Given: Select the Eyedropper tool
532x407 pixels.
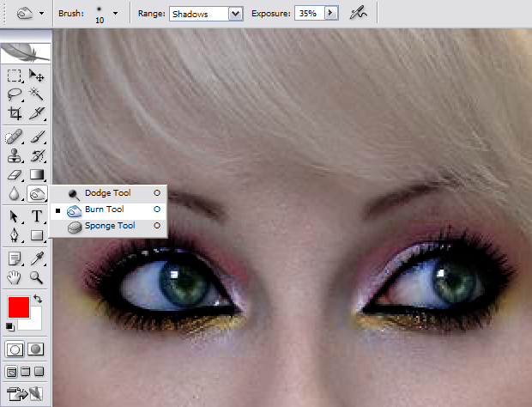Looking at the screenshot, I should coord(36,258).
